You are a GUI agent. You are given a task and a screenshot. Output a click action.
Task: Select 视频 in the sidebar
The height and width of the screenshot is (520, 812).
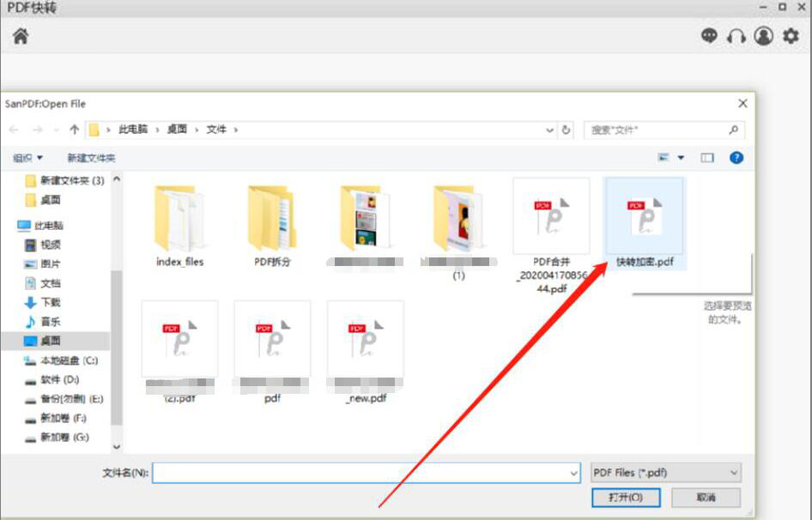(x=43, y=245)
